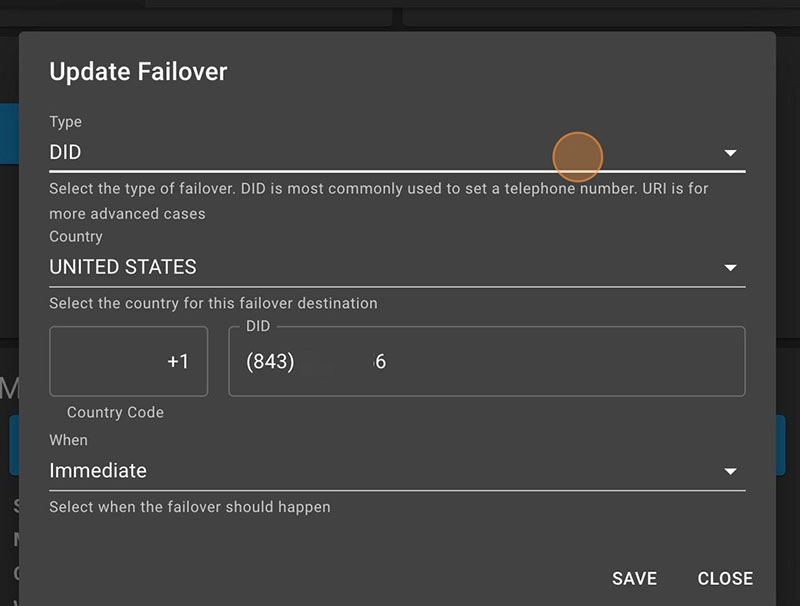The image size is (800, 606).
Task: Click the (843) area code text
Action: (x=270, y=362)
